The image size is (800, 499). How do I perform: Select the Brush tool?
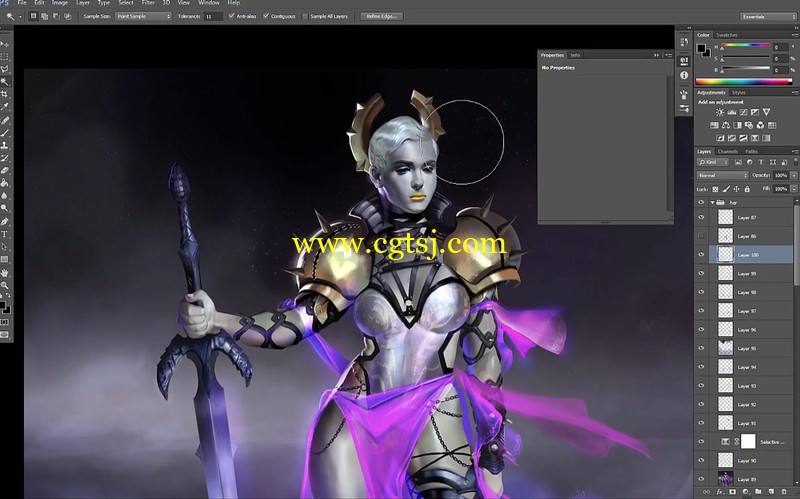click(5, 133)
